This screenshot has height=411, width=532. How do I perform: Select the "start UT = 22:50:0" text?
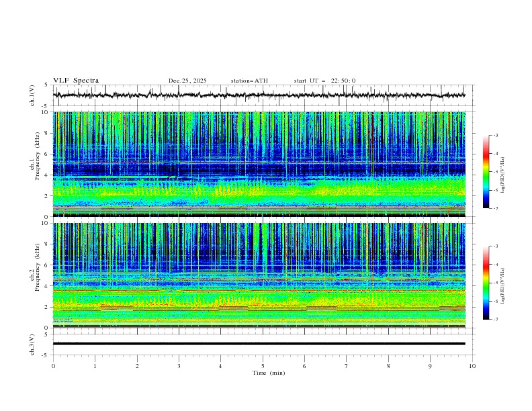click(x=324, y=81)
